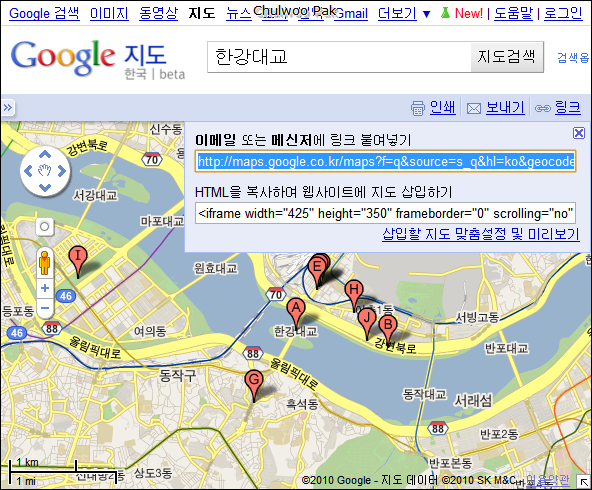Viewport: 592px width, 490px height.
Task: Select the maps URL text field
Action: point(385,162)
